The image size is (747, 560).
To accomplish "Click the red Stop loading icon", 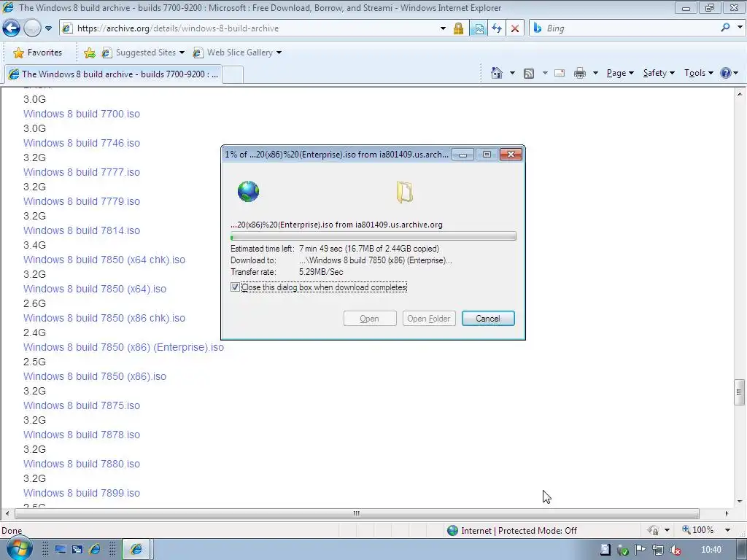I will pos(515,28).
